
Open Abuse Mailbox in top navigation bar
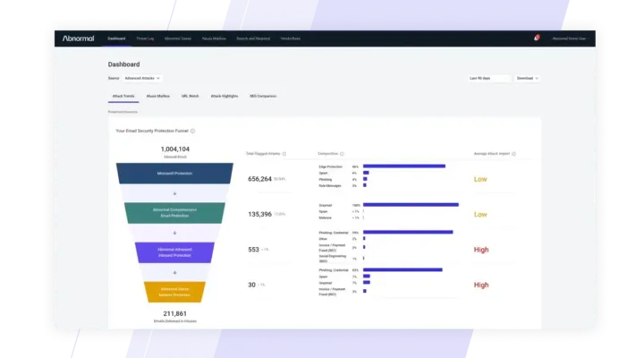click(214, 38)
